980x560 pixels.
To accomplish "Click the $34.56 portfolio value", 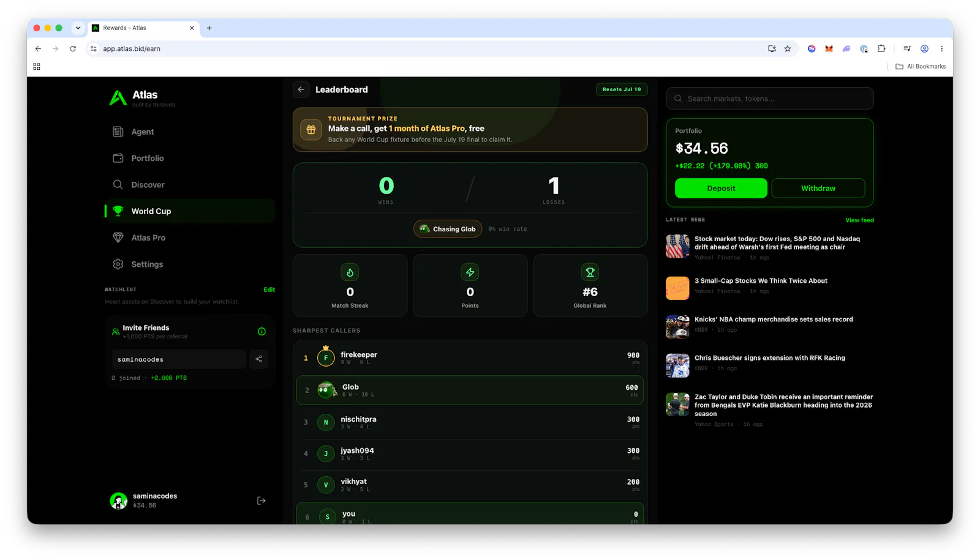I will click(701, 149).
